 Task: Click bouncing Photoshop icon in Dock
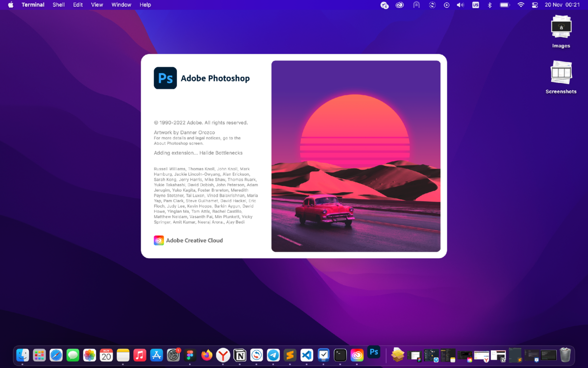click(x=374, y=352)
